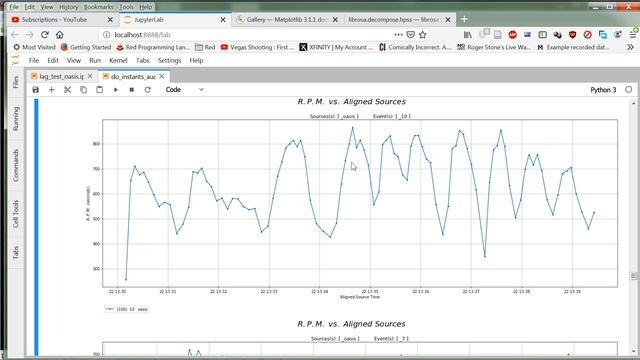Open JupyterLab Kernel menu

click(118, 60)
